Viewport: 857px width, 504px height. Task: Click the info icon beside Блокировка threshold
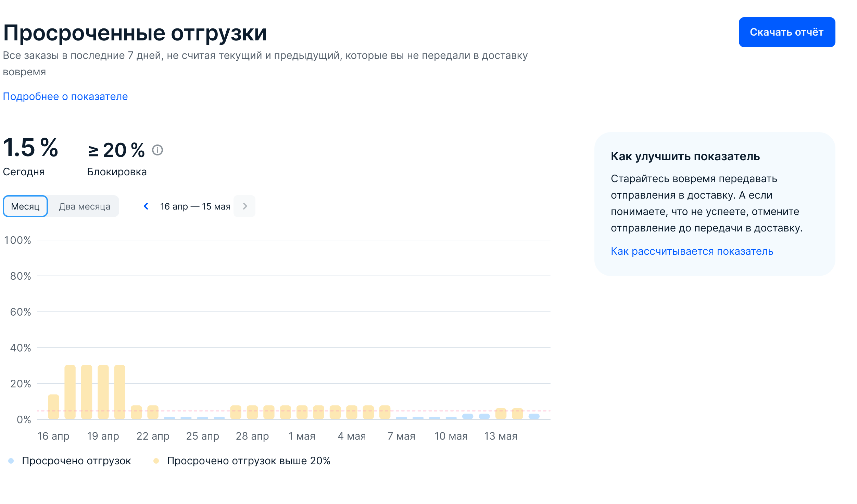click(x=157, y=150)
